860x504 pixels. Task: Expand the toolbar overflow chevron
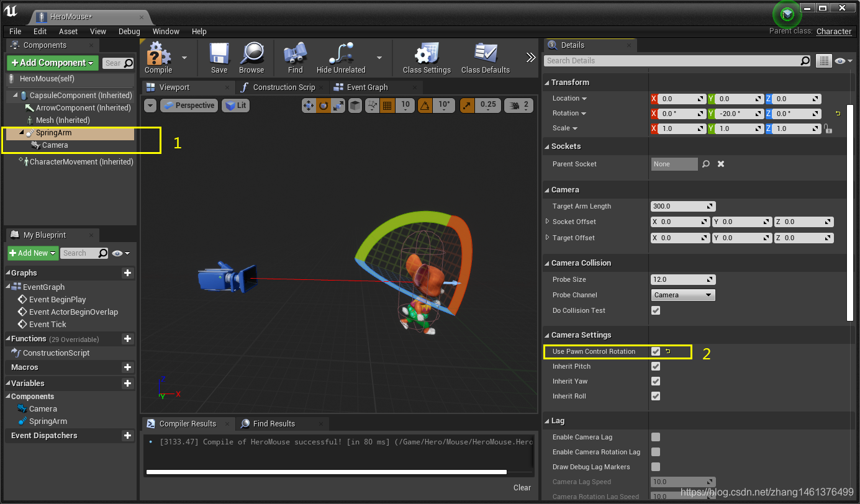pos(530,57)
